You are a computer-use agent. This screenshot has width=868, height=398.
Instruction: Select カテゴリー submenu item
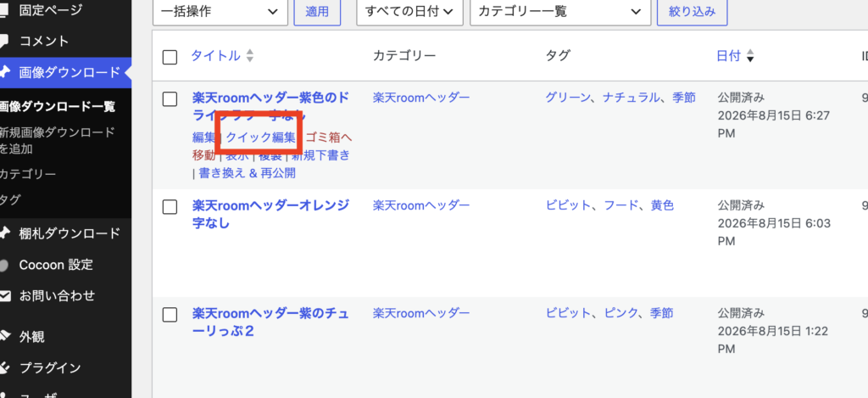tap(28, 175)
